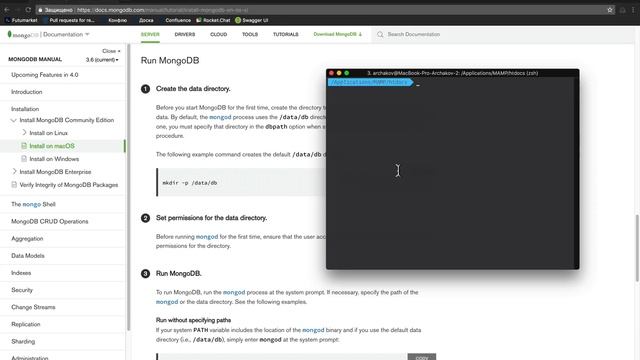Image resolution: width=640 pixels, height=360 pixels.
Task: Click the browser back arrow
Action: click(x=7, y=10)
